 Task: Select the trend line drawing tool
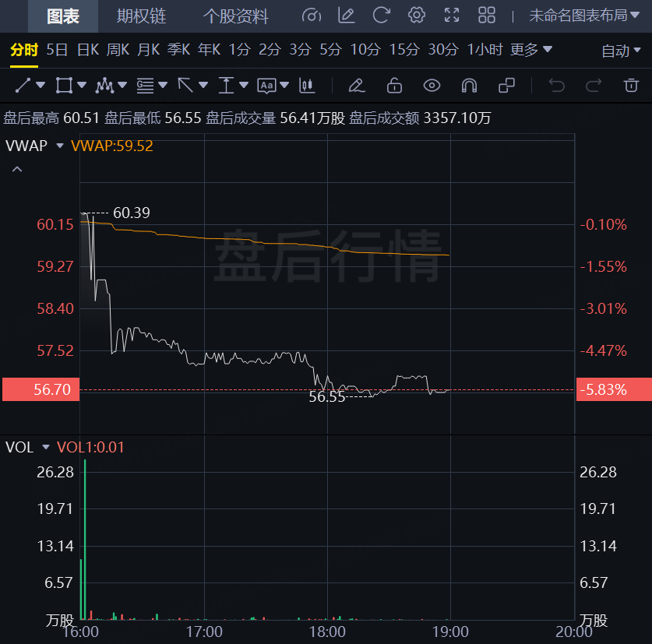23,85
